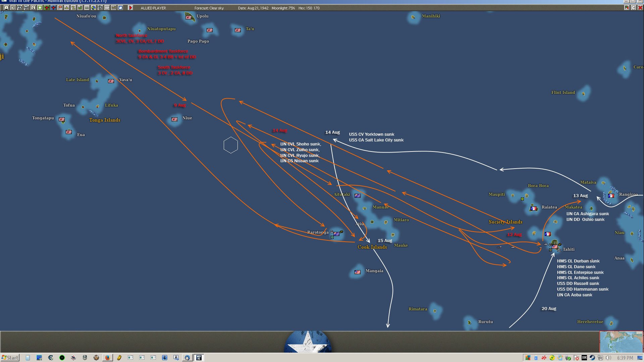Click the 'Date: Aug 21, 1942' status text
Viewport: 644px width, 362px height.
pyautogui.click(x=253, y=8)
